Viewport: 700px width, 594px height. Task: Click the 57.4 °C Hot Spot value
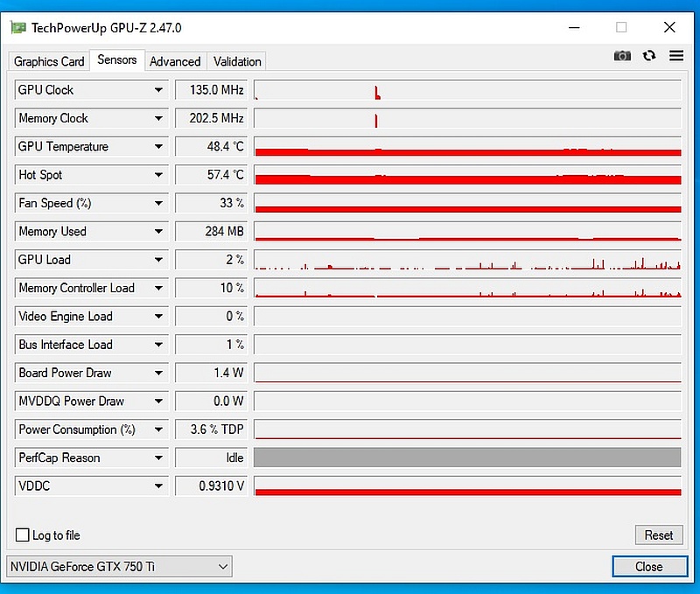point(211,175)
